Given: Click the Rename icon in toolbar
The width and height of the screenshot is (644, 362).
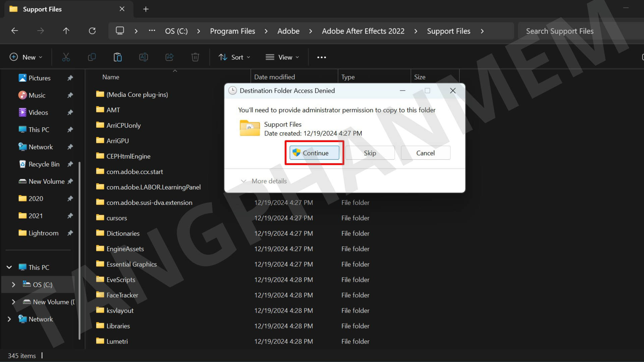Looking at the screenshot, I should click(x=144, y=57).
